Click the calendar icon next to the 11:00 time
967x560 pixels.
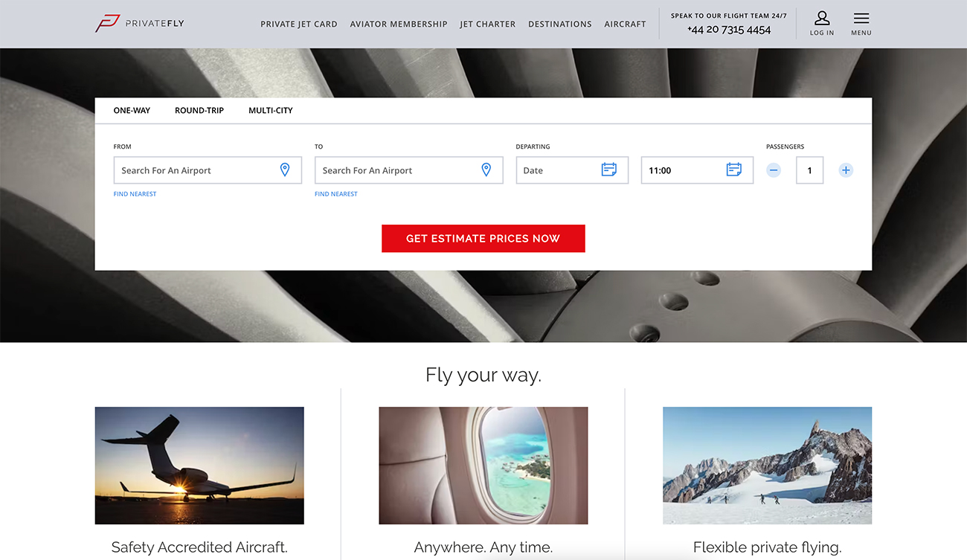[x=735, y=170]
